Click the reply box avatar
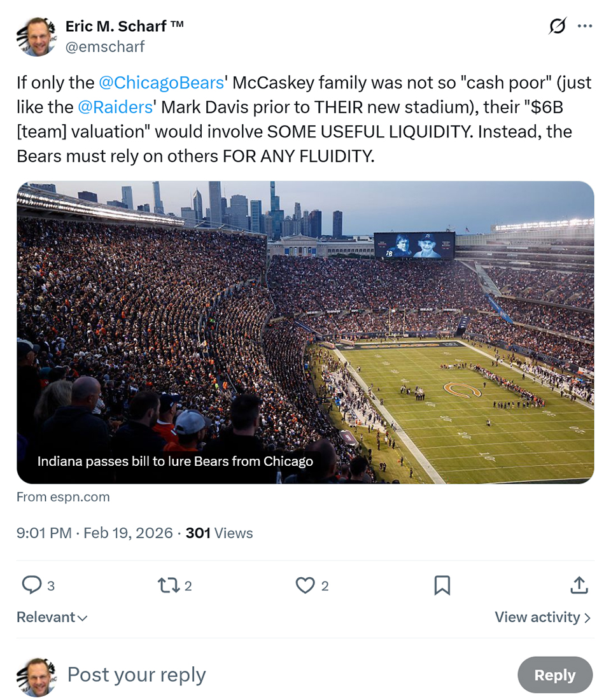The height and width of the screenshot is (700, 611). point(36,676)
